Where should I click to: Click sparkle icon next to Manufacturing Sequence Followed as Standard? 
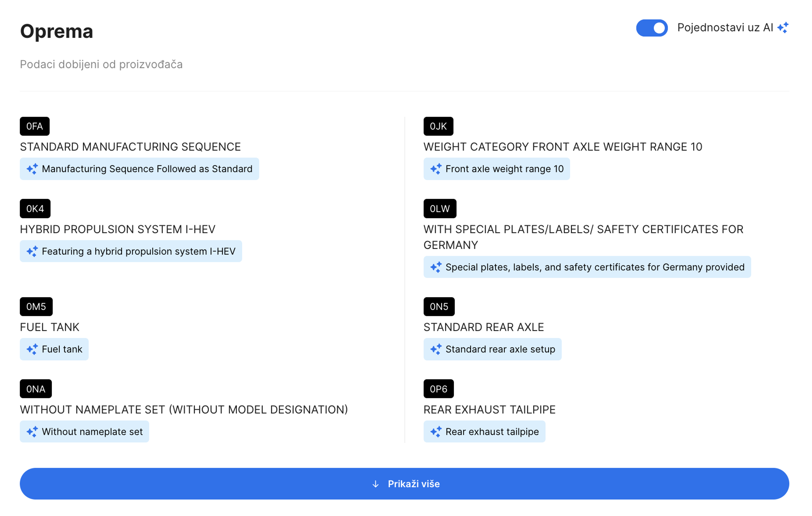click(x=32, y=169)
